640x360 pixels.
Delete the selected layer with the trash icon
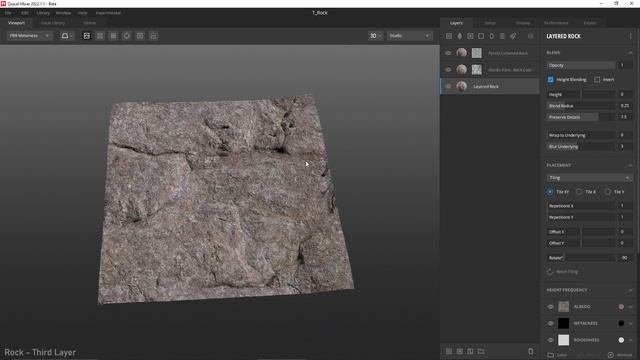pyautogui.click(x=531, y=351)
